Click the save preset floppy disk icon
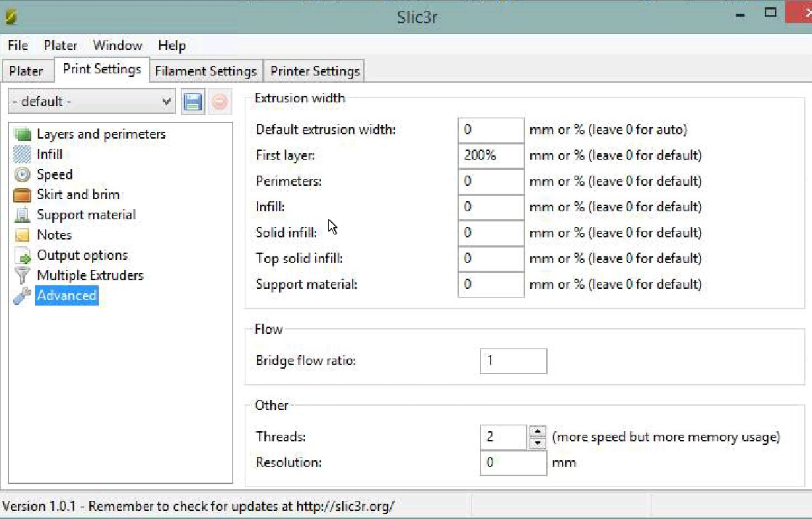Viewport: 812px width, 519px height. 192,102
